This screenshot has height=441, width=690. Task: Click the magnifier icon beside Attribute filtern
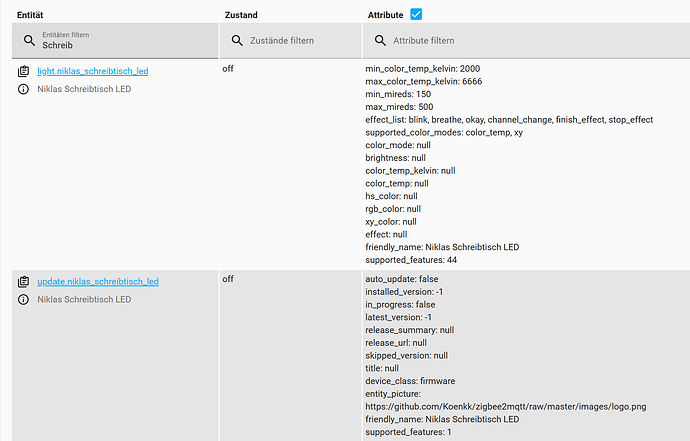(x=381, y=41)
